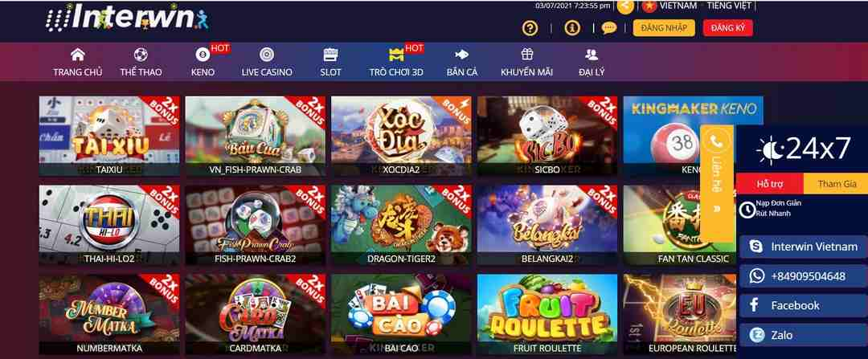Screen dimensions: 868x359
Task: Open the Fruit Roulette game thumbnail
Action: click(547, 314)
